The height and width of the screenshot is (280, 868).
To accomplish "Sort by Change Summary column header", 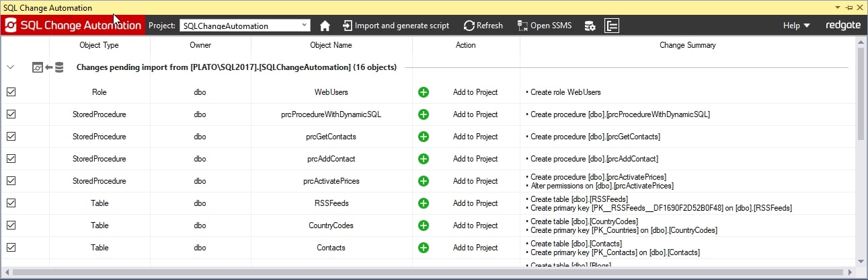I will [687, 45].
